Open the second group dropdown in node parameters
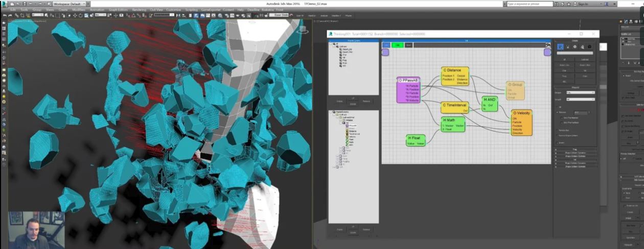The width and height of the screenshot is (644, 249). click(580, 99)
